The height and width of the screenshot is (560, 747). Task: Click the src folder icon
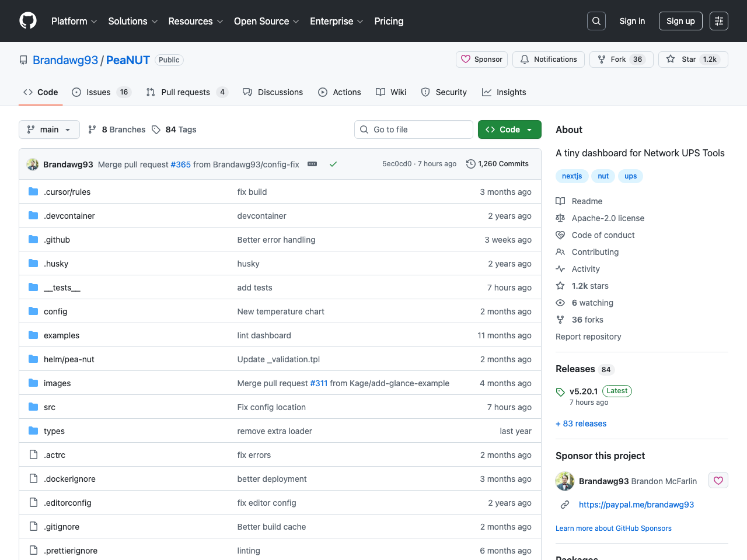[x=33, y=407]
